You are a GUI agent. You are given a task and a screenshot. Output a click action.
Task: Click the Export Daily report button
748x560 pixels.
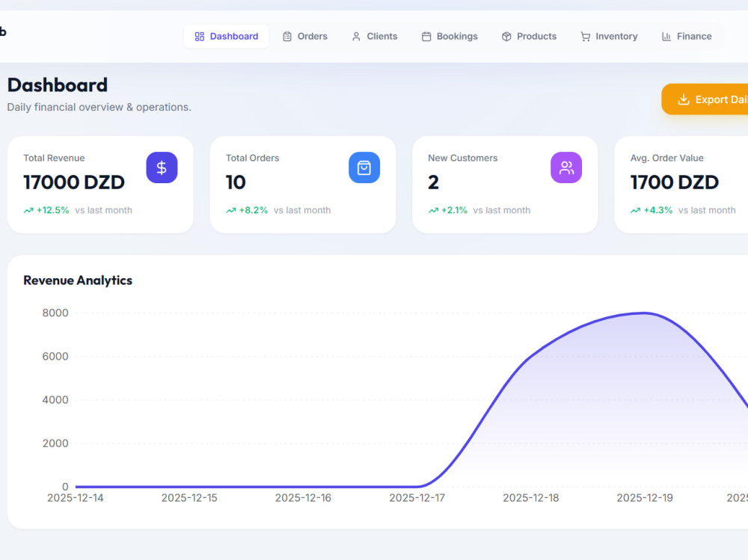tap(705, 99)
